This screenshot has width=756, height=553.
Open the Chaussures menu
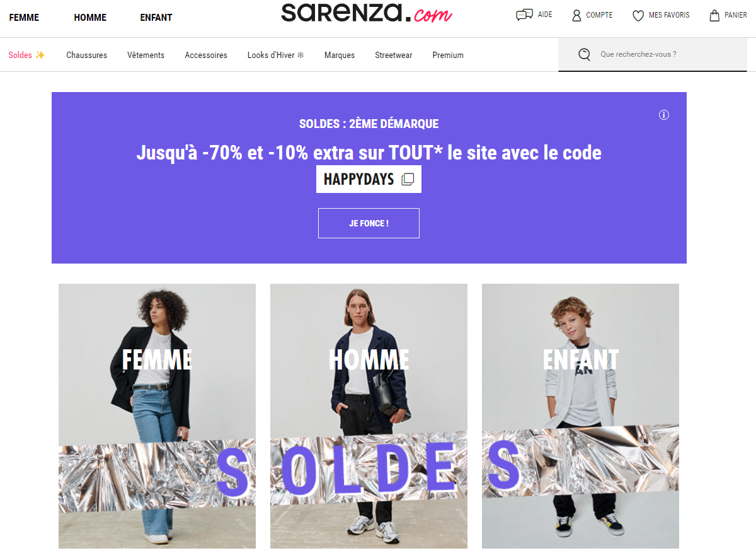[87, 55]
